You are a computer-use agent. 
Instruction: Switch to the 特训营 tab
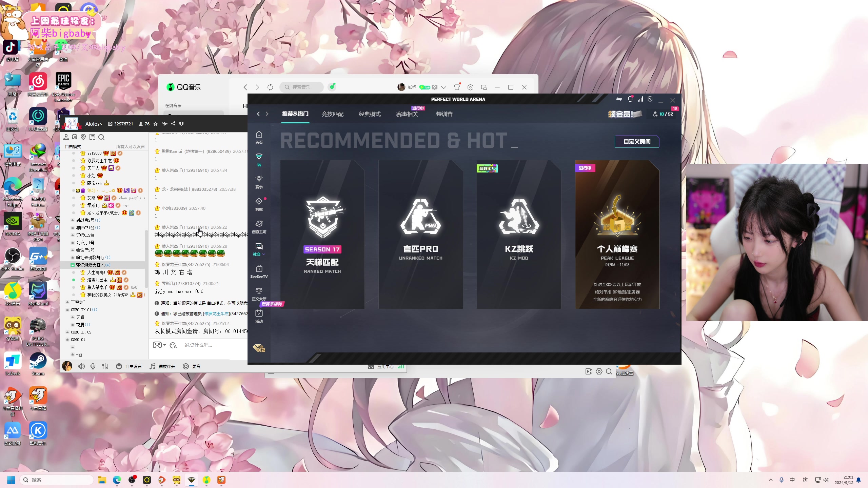click(445, 114)
